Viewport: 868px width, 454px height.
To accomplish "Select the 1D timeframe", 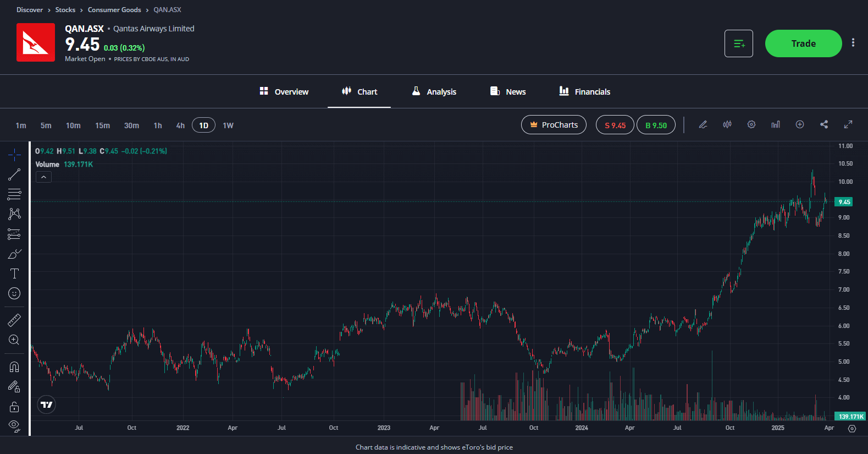I will click(x=203, y=125).
